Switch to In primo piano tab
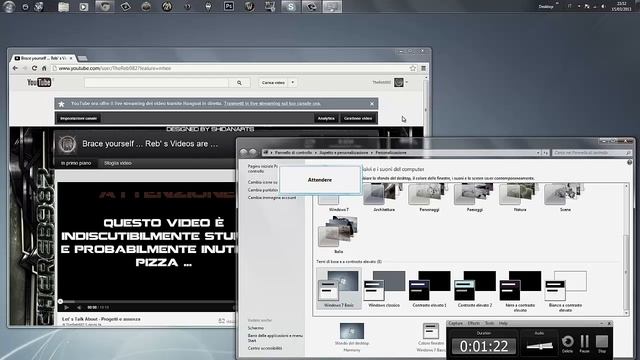The height and width of the screenshot is (360, 640). [76, 163]
